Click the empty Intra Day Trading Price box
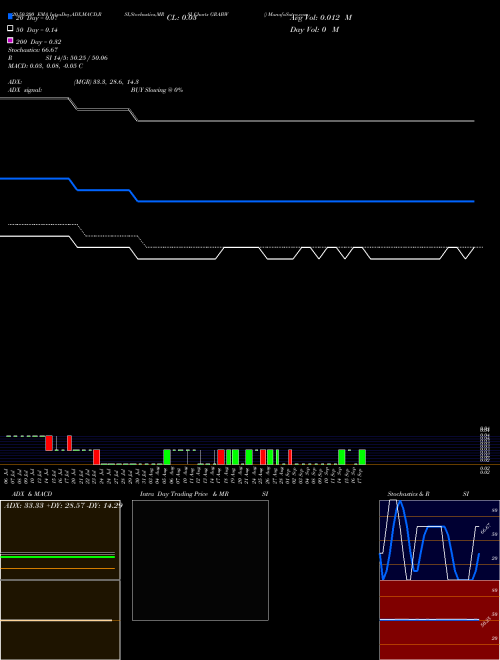Screen dimensions: 500x660 (x=200, y=560)
